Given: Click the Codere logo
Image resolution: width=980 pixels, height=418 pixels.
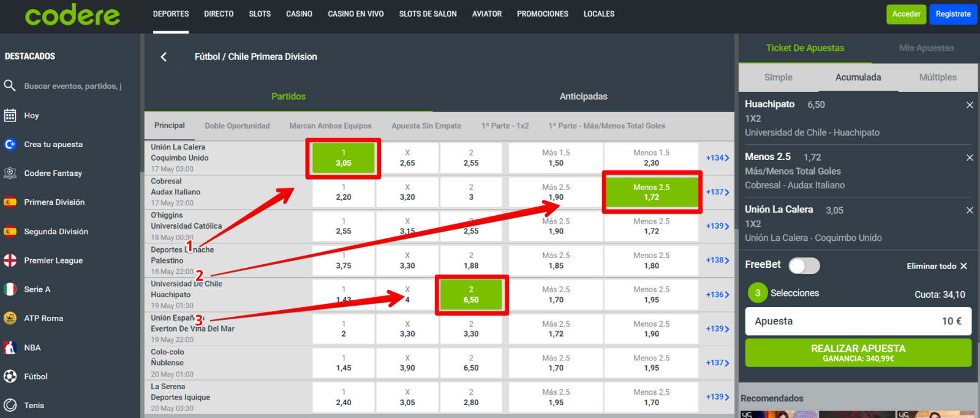Looking at the screenshot, I should tap(72, 15).
